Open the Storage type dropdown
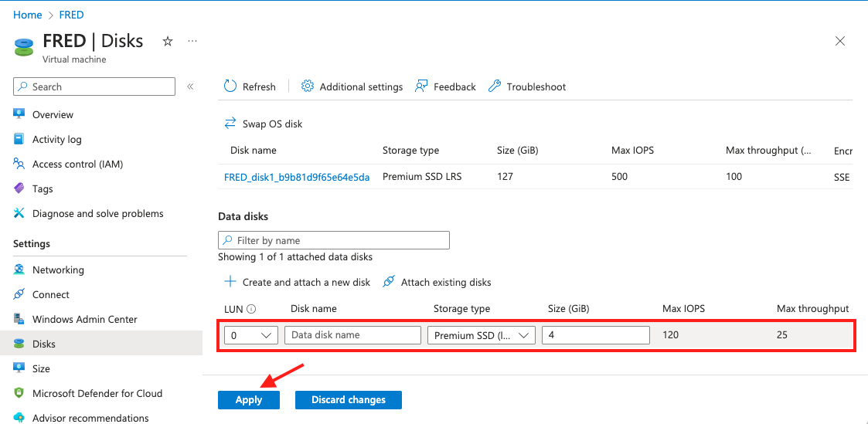Screen dimensions: 868x424 point(481,335)
